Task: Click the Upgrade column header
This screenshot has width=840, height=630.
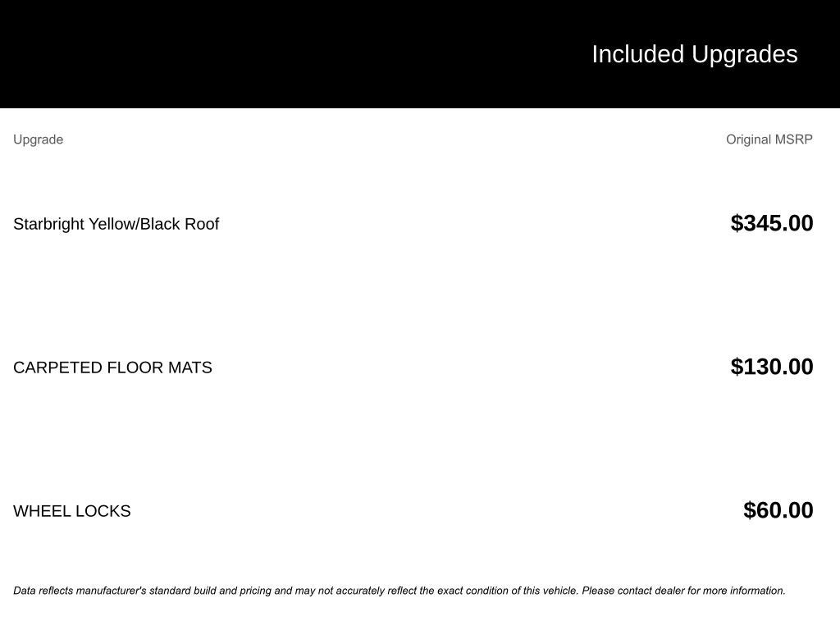Action: pyautogui.click(x=38, y=139)
